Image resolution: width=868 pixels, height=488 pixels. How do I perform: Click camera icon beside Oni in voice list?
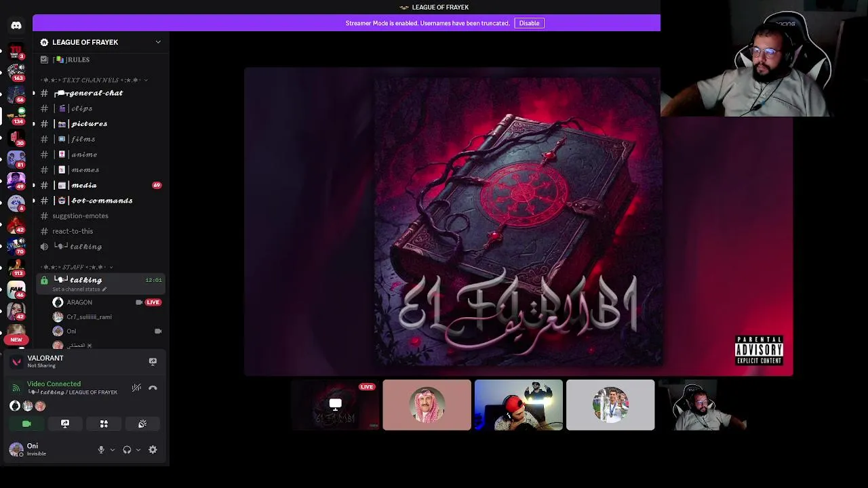(158, 331)
